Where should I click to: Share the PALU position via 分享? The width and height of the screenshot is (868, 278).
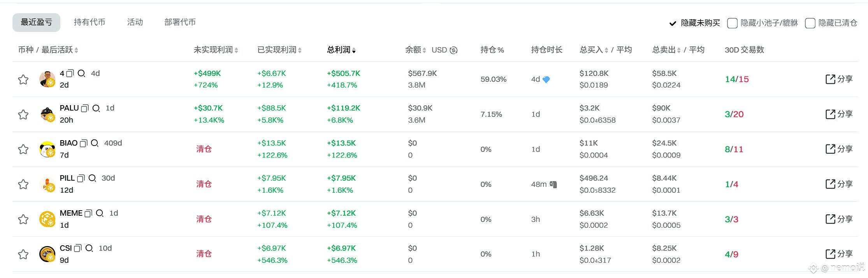point(839,114)
